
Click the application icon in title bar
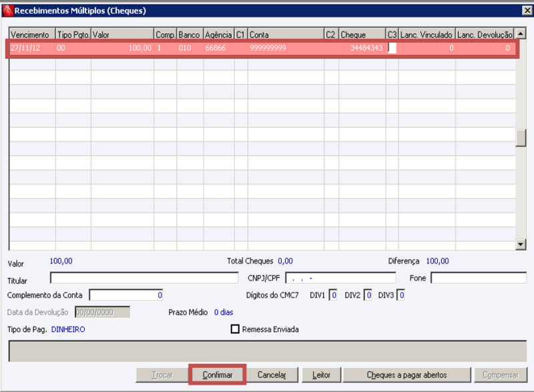click(x=7, y=10)
